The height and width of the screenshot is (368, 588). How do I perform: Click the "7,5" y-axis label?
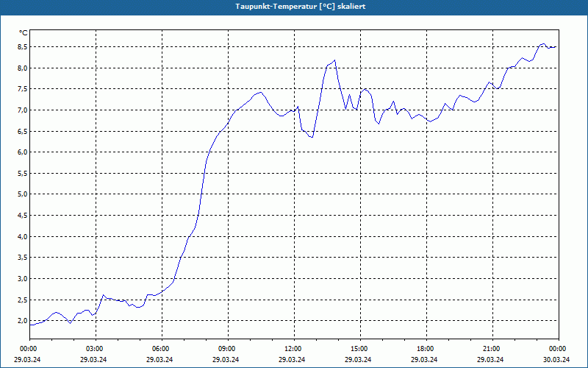coord(23,89)
